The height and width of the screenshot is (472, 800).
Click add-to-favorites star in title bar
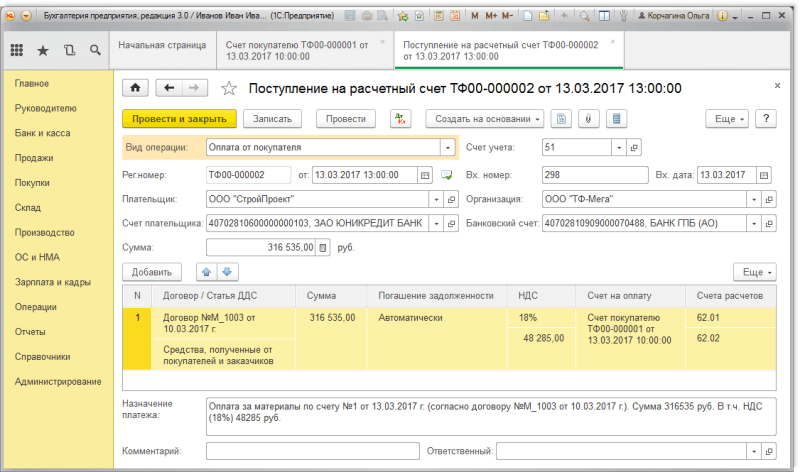click(x=403, y=16)
